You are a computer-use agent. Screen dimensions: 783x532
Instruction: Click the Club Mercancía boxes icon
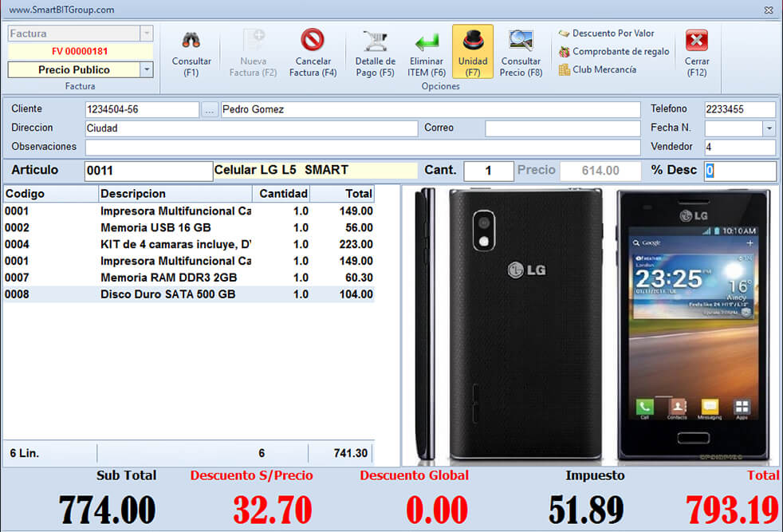point(564,69)
